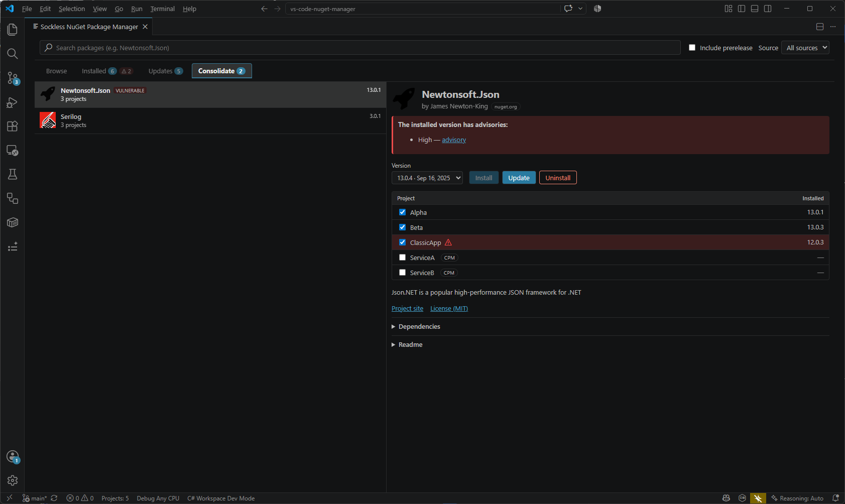The width and height of the screenshot is (845, 504).
Task: Open the version 13.0.4 dropdown
Action: [427, 178]
